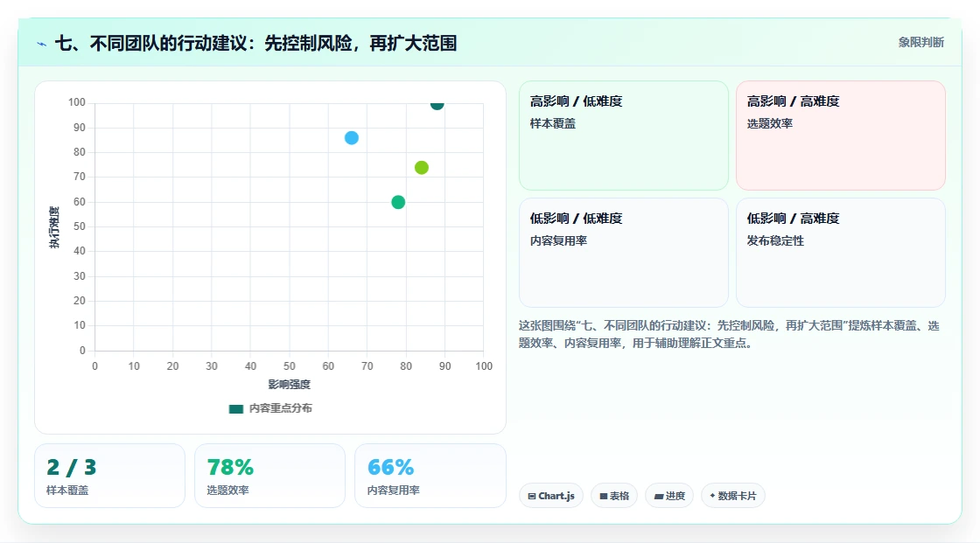Select the dark teal point at chart top
Viewport: 980px width, 543px height.
(x=437, y=104)
